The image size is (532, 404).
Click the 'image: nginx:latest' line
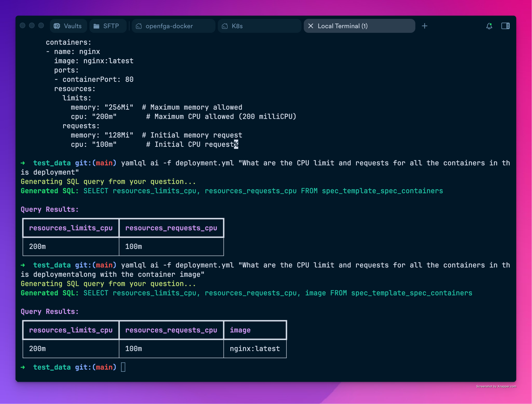(94, 61)
